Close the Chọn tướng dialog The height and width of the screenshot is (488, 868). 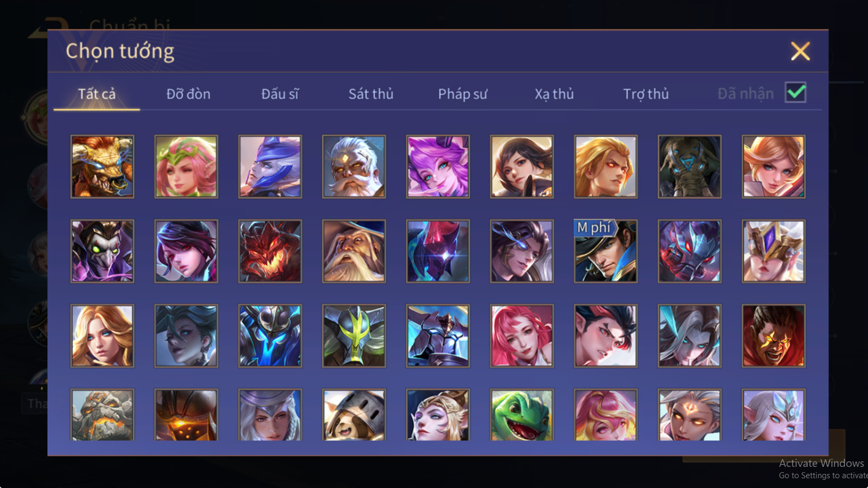[800, 51]
